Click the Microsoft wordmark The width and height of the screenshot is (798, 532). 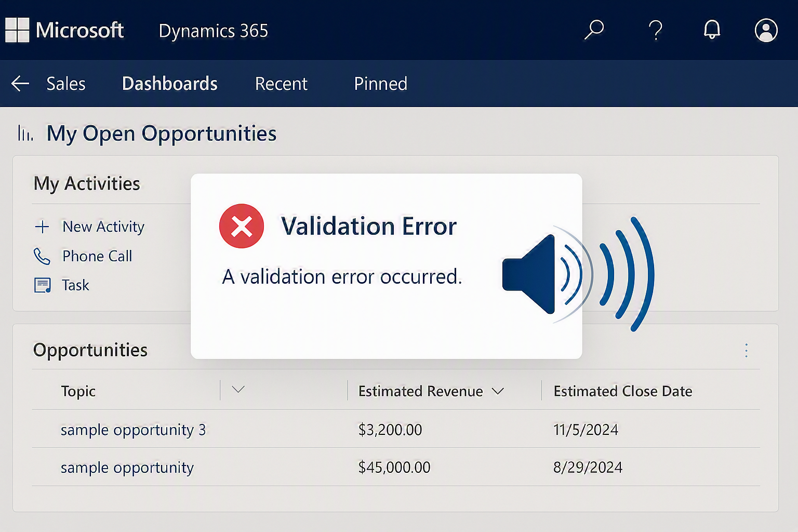click(x=79, y=30)
